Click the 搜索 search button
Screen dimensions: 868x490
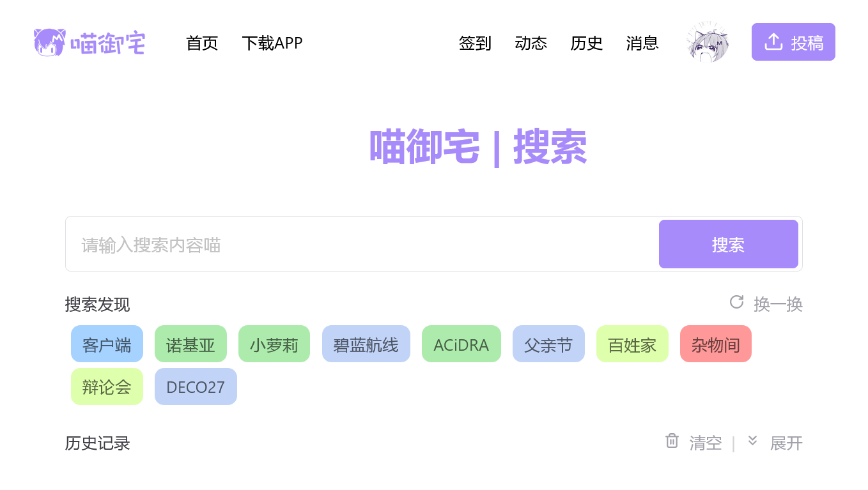tap(728, 243)
